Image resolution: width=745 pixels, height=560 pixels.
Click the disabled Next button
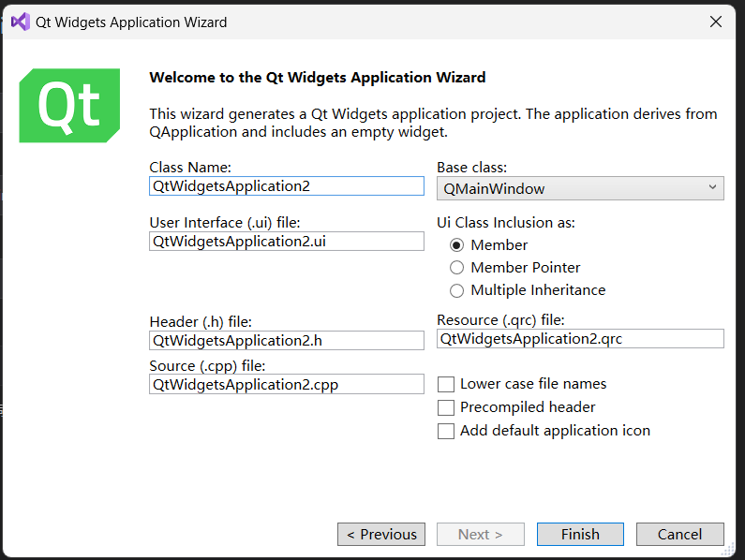point(481,535)
